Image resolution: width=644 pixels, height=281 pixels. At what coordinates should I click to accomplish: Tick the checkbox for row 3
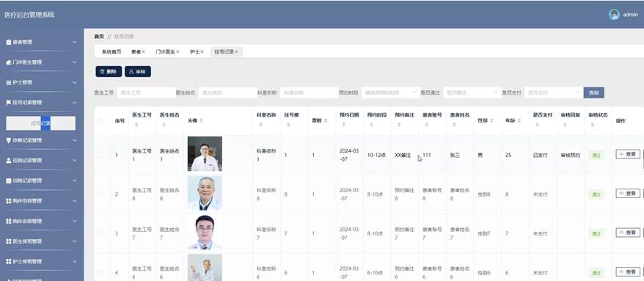click(x=100, y=233)
